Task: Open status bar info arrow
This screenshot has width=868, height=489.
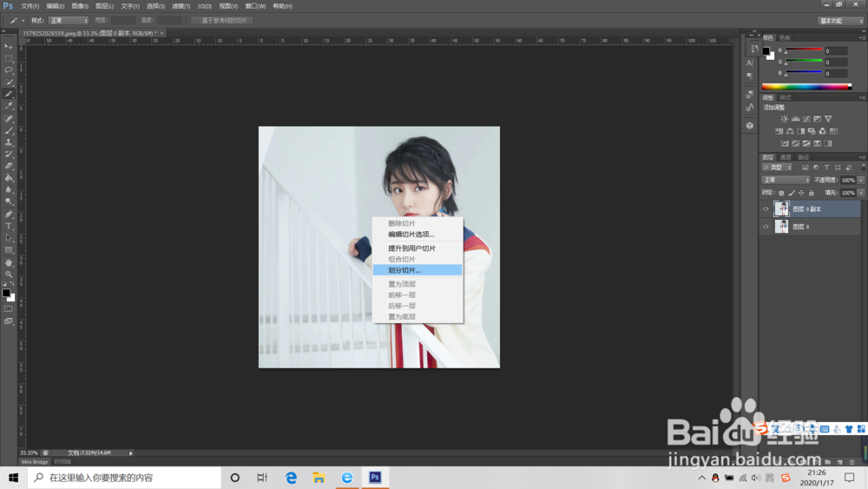Action: tap(131, 453)
